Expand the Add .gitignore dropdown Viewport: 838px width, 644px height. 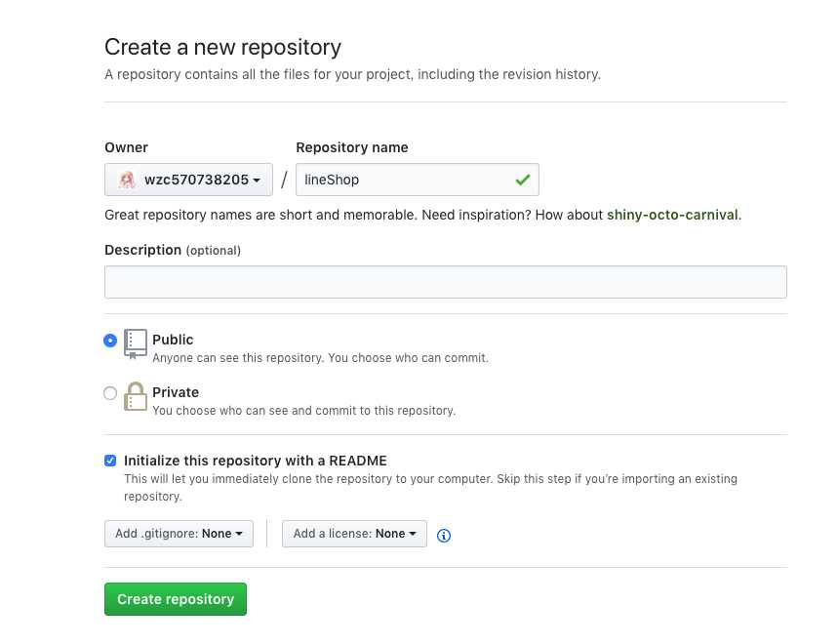click(x=179, y=534)
